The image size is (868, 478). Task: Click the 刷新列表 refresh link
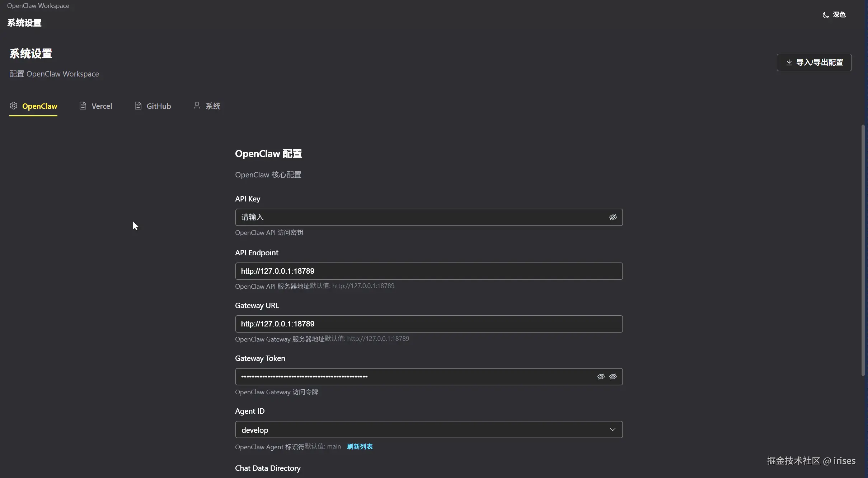(360, 446)
